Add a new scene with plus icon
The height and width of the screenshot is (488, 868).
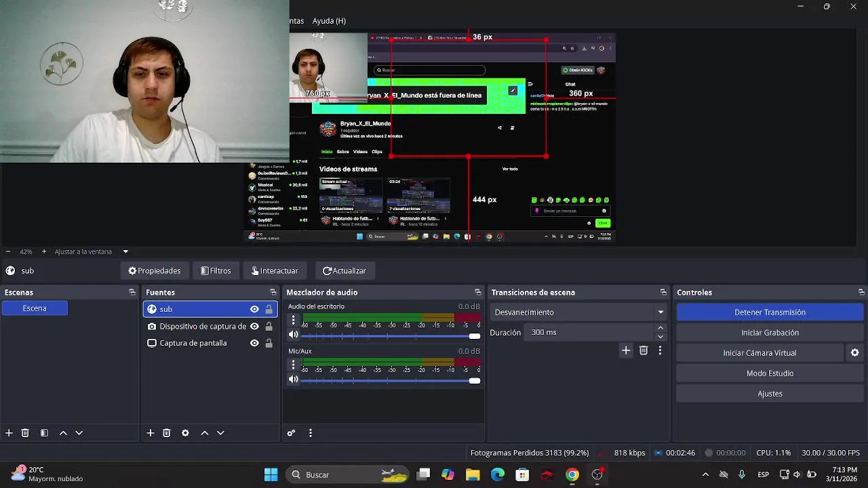coord(9,433)
